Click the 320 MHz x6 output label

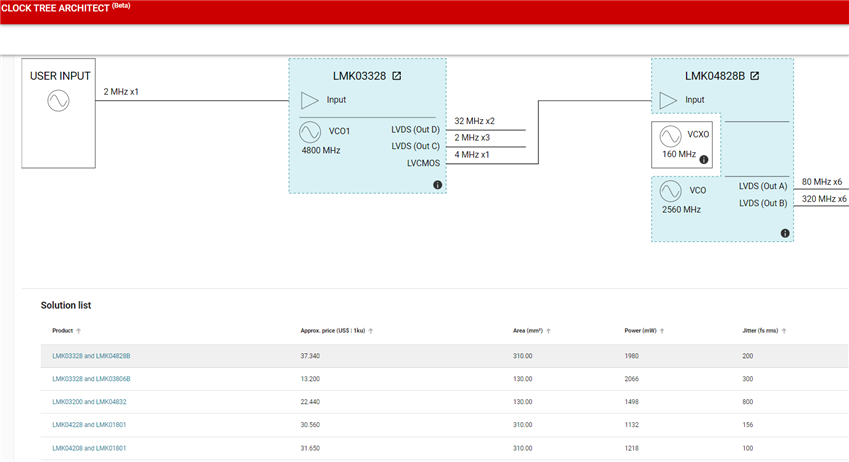coord(824,199)
